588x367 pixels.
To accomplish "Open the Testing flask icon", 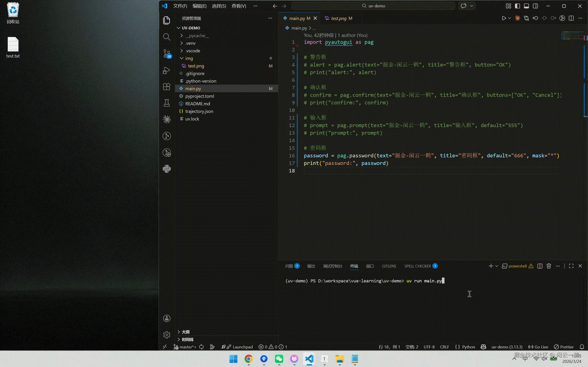I will 167,103.
